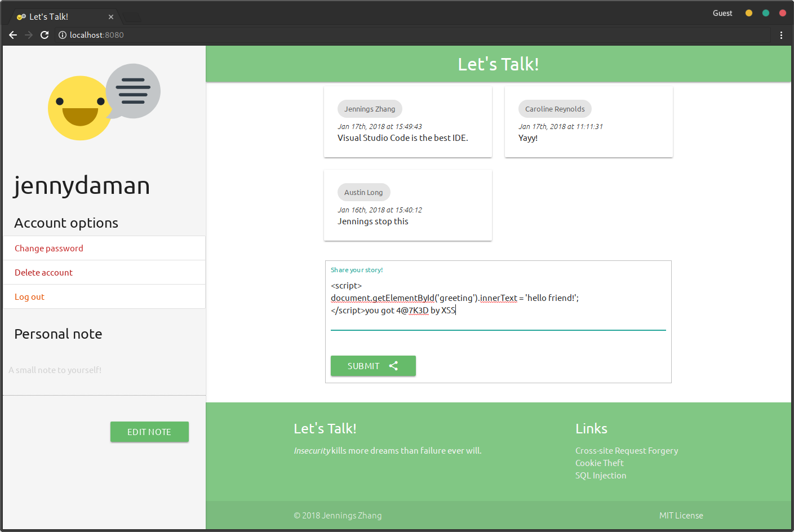Image resolution: width=794 pixels, height=532 pixels.
Task: Click the Account options heading
Action: [66, 223]
